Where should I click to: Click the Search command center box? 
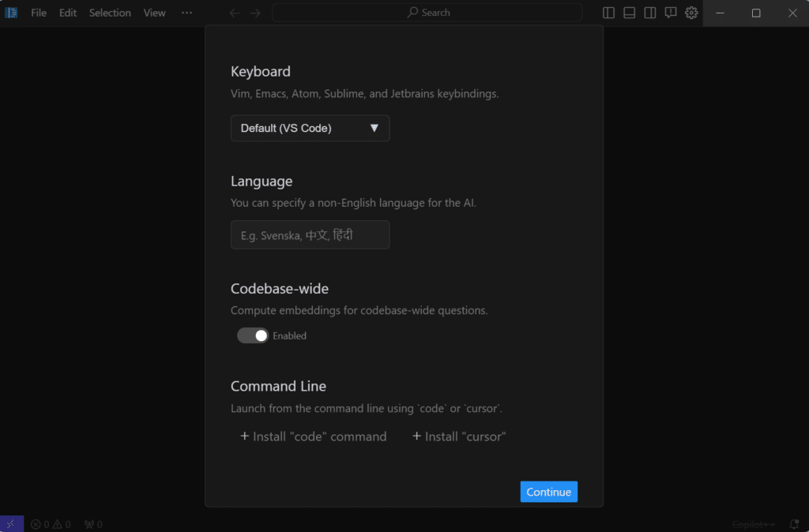pos(427,13)
